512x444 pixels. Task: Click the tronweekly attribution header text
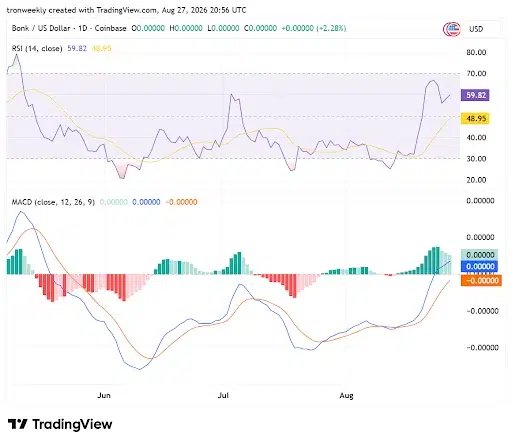(126, 10)
